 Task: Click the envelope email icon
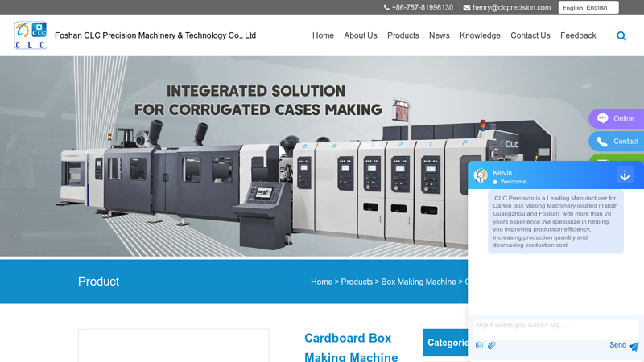[467, 8]
